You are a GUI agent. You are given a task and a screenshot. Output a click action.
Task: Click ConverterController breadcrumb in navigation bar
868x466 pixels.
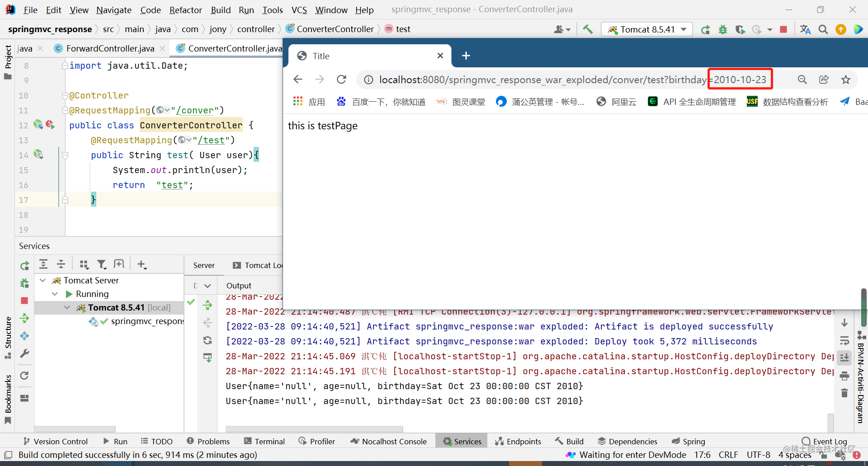tap(330, 29)
